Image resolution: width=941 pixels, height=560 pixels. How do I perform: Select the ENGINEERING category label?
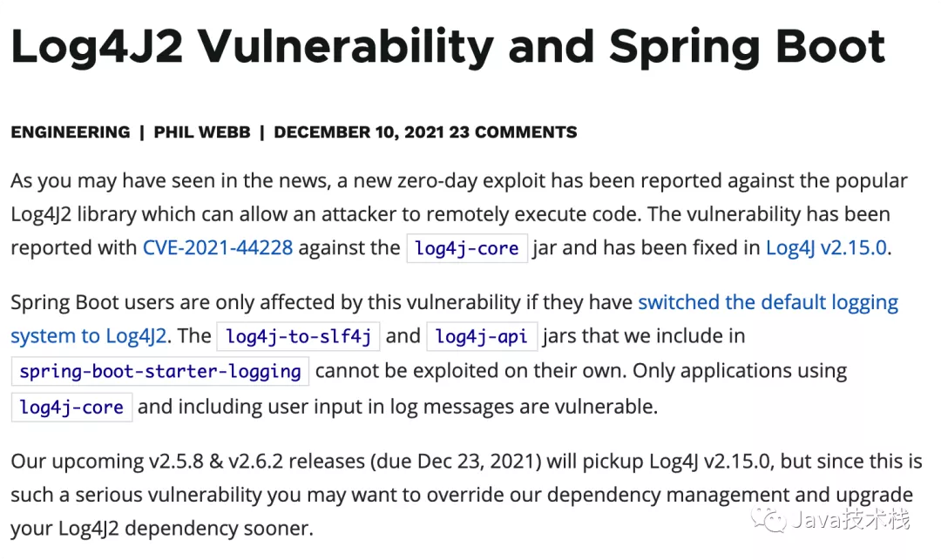tap(71, 132)
